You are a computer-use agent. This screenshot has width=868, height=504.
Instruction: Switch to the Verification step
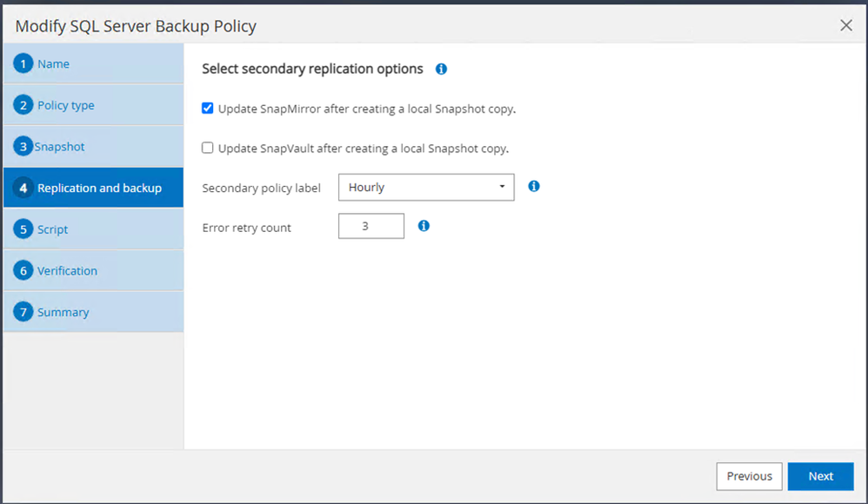[x=67, y=270]
